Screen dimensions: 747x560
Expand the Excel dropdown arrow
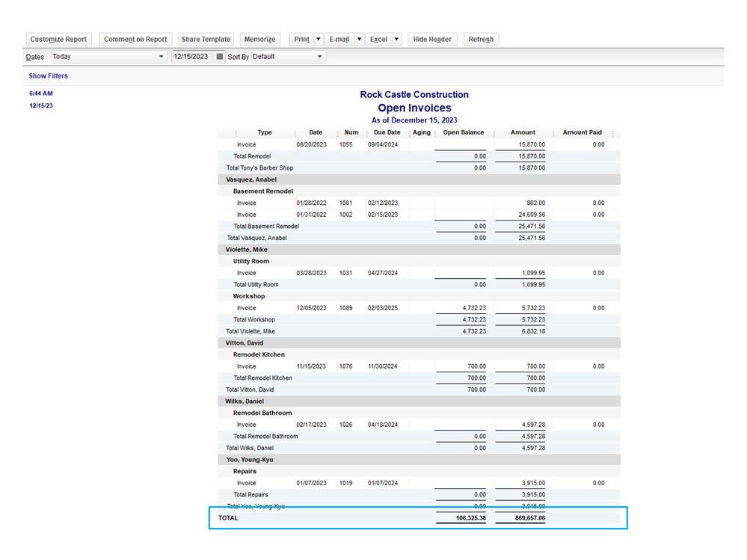396,40
